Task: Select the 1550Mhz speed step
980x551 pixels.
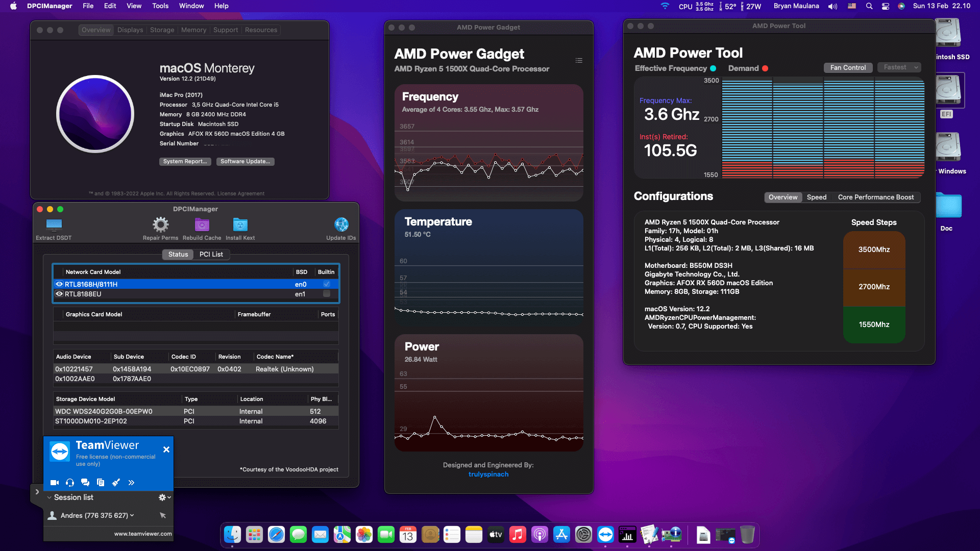Action: pyautogui.click(x=874, y=324)
